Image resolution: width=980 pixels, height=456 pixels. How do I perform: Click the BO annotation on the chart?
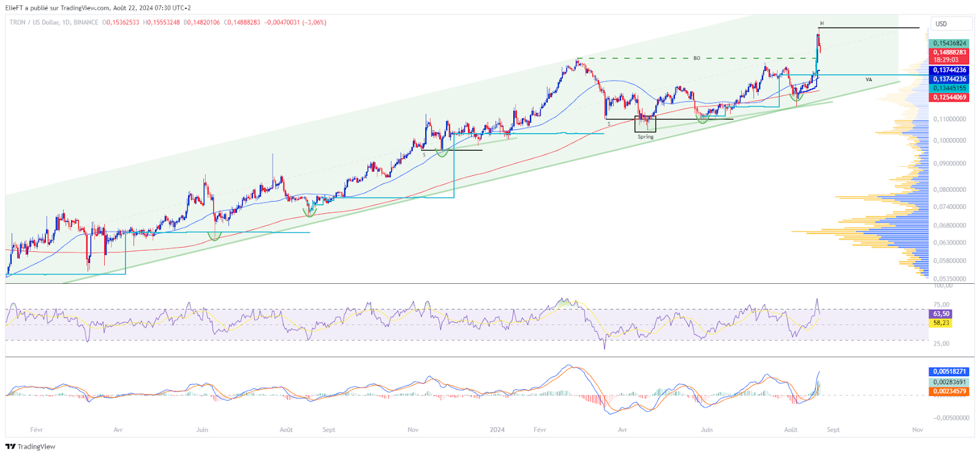point(696,58)
